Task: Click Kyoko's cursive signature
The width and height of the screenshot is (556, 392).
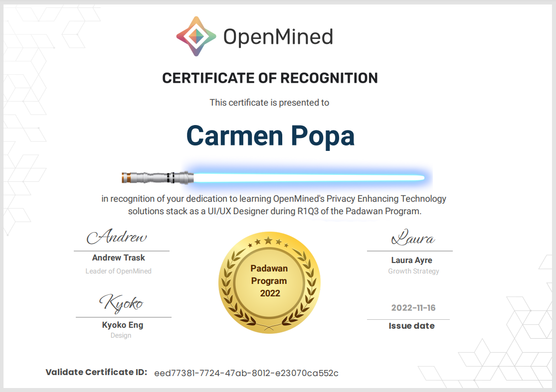Action: [121, 303]
